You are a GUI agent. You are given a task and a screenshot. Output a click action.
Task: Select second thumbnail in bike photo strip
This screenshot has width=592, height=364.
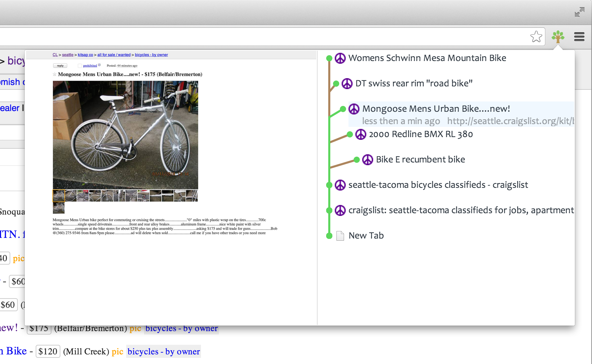(71, 196)
